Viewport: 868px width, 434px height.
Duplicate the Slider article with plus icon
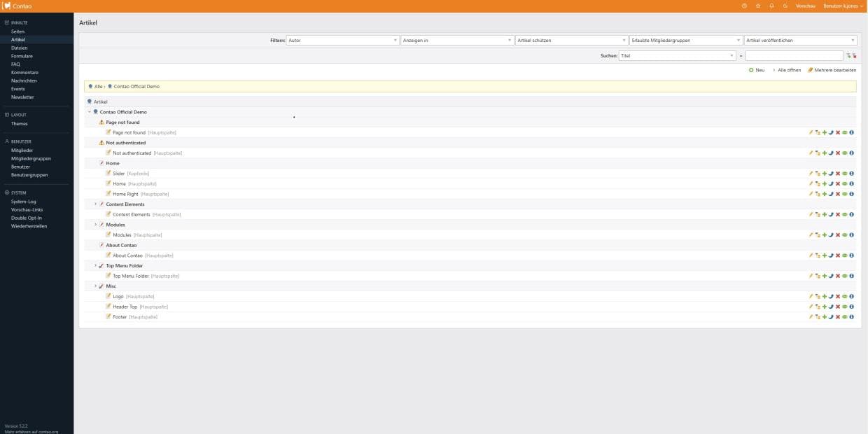pyautogui.click(x=825, y=174)
